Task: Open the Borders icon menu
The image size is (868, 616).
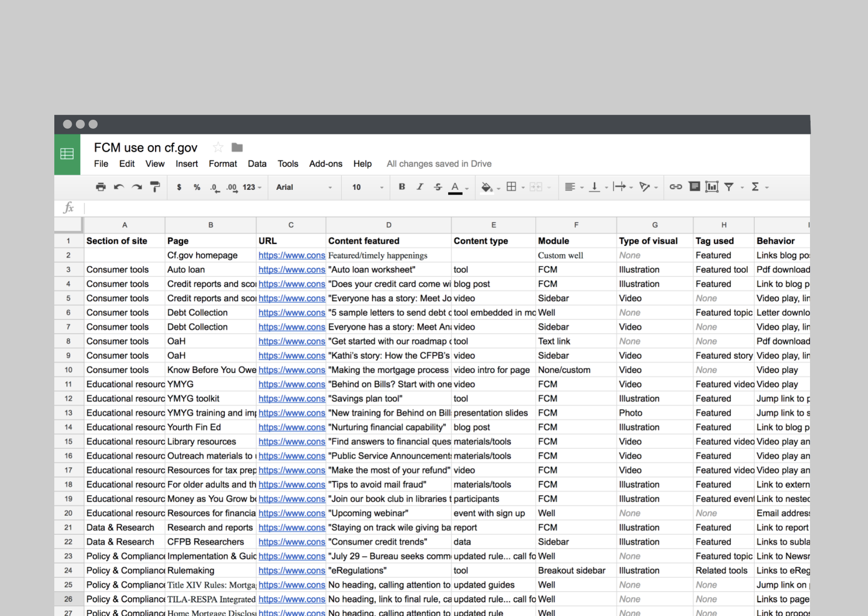Action: coord(511,187)
